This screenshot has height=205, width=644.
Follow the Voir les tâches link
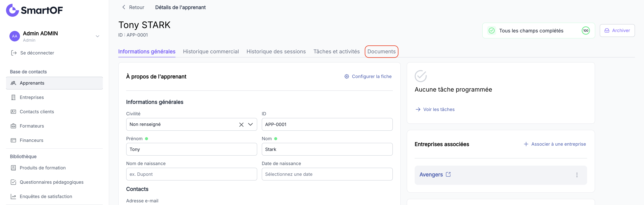[x=439, y=109]
